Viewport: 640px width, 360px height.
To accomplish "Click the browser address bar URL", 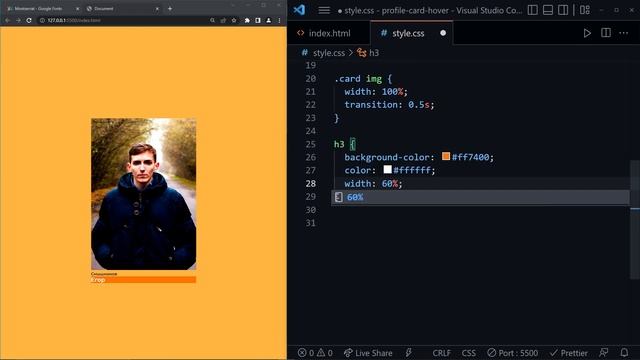I will 74,20.
